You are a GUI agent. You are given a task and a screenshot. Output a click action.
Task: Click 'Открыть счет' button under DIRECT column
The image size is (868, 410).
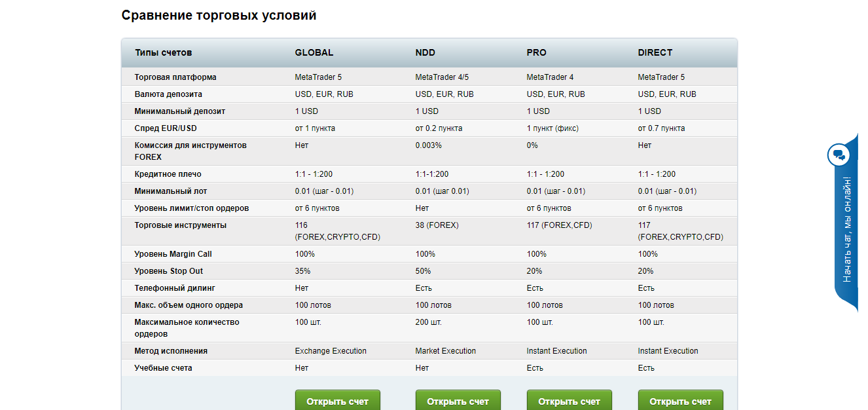[681, 401]
